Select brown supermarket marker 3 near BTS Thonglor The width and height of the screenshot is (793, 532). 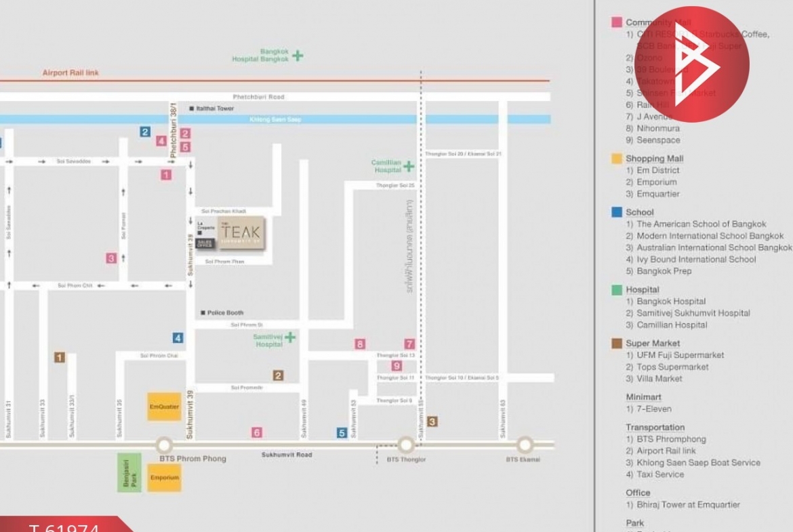coord(432,422)
